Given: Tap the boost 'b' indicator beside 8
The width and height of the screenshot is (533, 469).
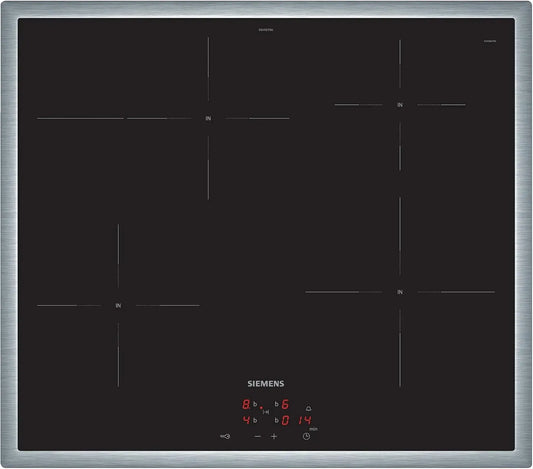Looking at the screenshot, I should (255, 404).
